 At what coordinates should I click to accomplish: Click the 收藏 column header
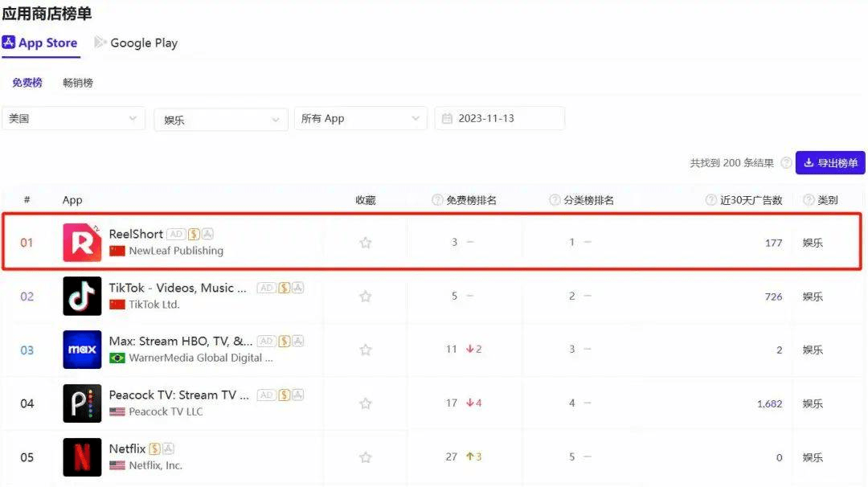[x=366, y=200]
